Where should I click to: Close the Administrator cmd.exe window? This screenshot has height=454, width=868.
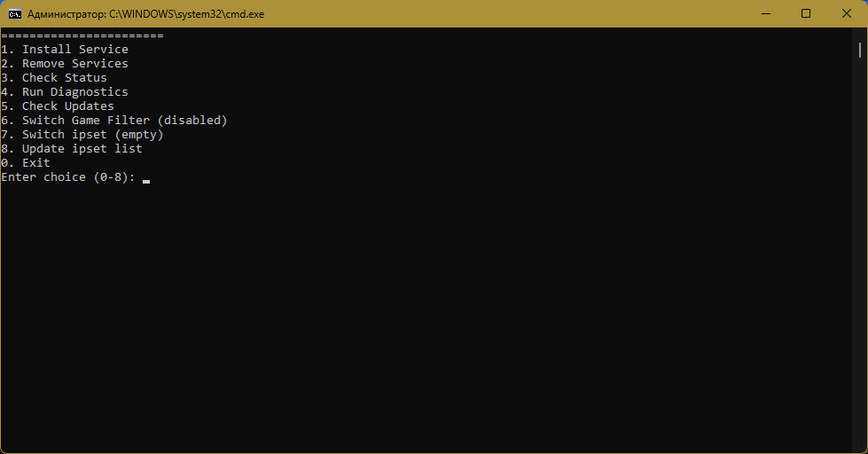coord(847,14)
